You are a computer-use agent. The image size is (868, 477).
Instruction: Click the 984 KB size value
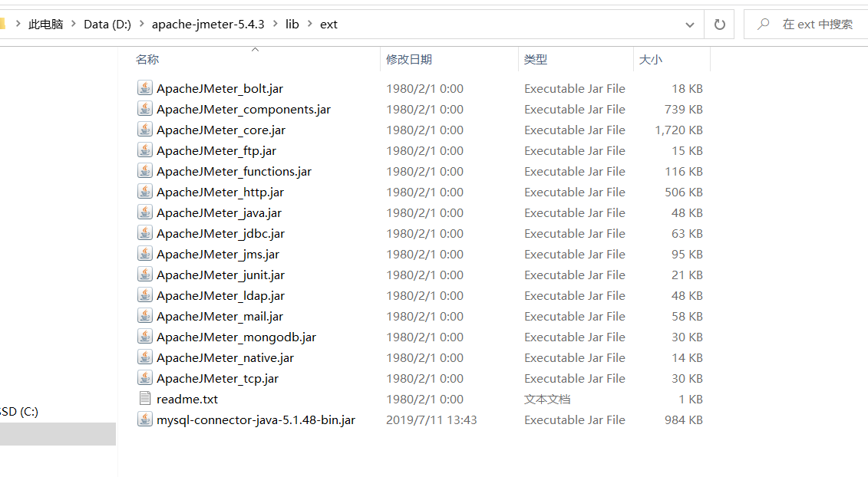(x=684, y=420)
